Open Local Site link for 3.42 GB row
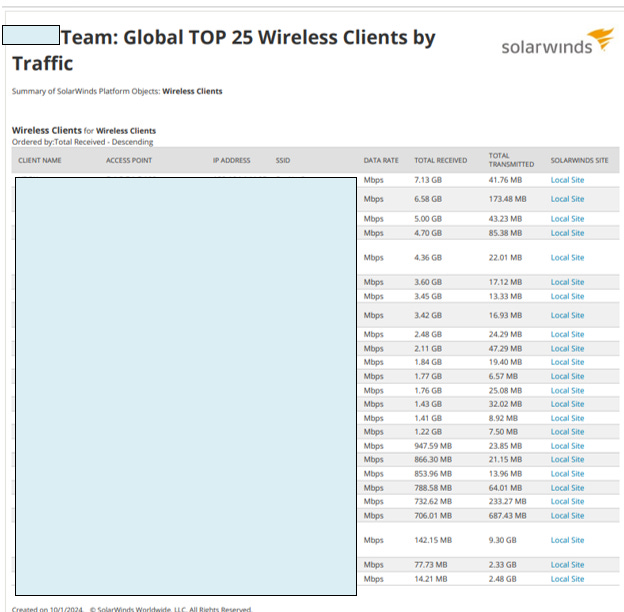The image size is (624, 612). (x=567, y=316)
